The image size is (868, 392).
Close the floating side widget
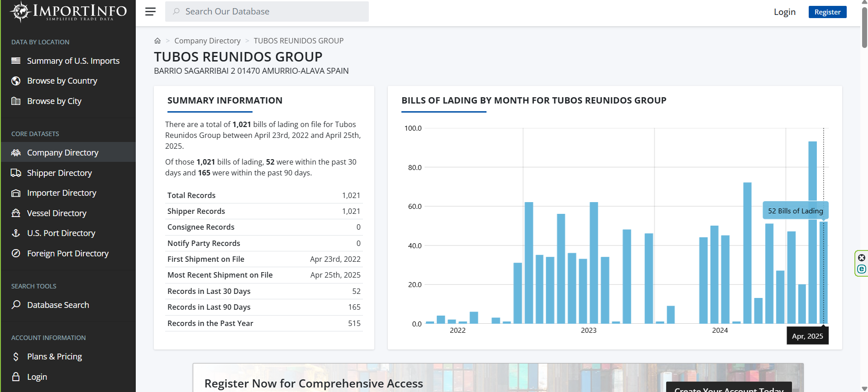[x=862, y=258]
